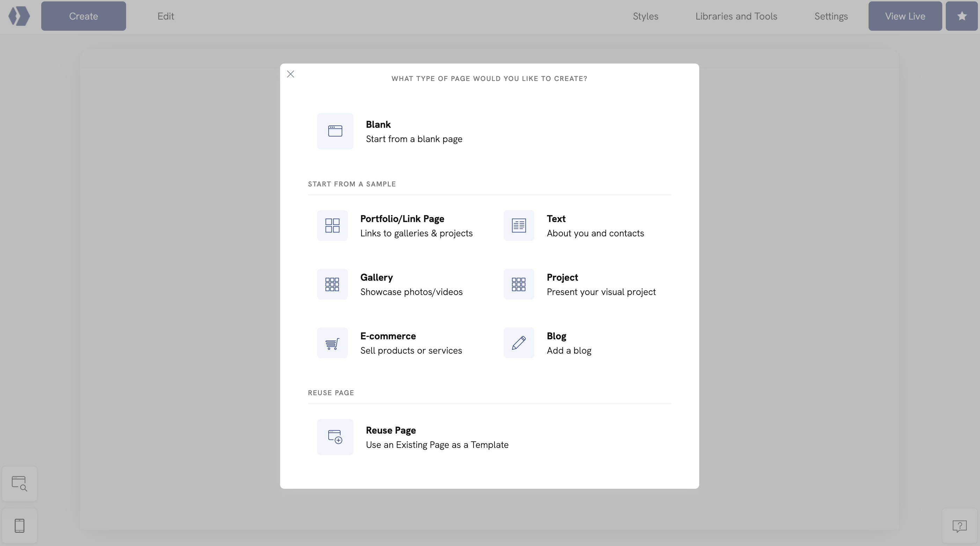The height and width of the screenshot is (546, 980).
Task: Select the Text document icon
Action: (518, 225)
